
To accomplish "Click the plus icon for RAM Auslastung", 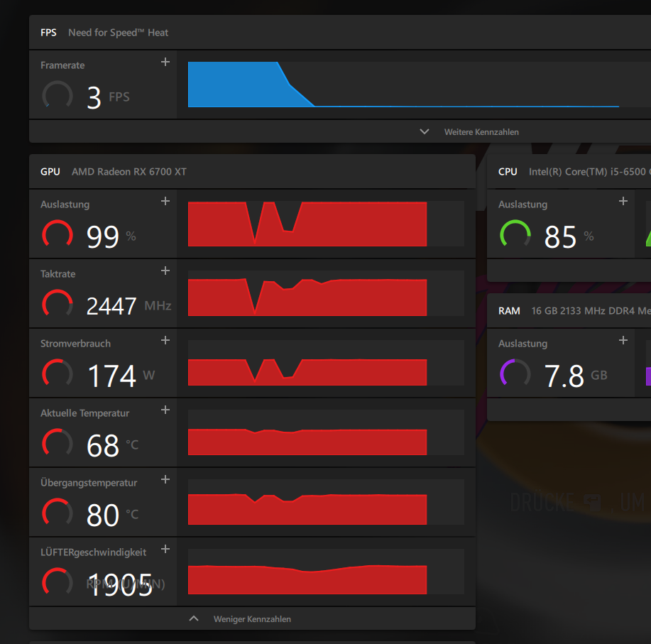I will pos(623,340).
